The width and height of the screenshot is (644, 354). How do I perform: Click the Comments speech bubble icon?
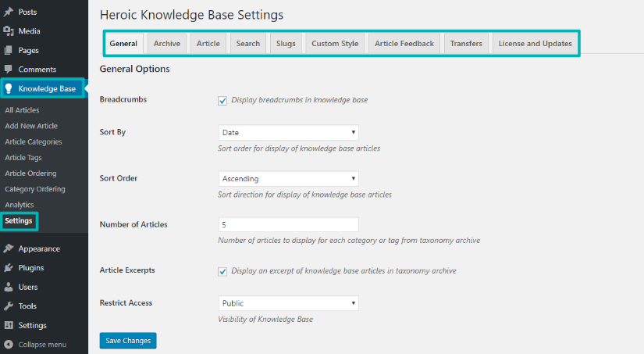pyautogui.click(x=9, y=70)
